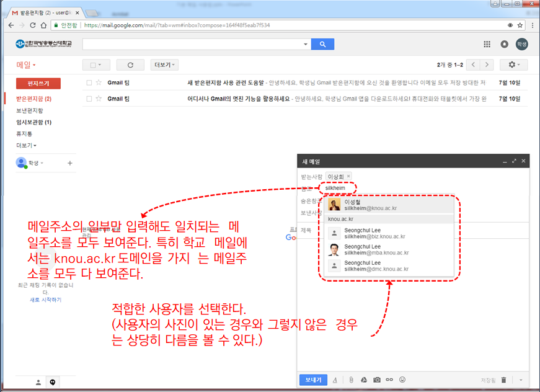Tick the checkbox for the first Gmail 팀 mail
This screenshot has height=392, width=540.
89,82
